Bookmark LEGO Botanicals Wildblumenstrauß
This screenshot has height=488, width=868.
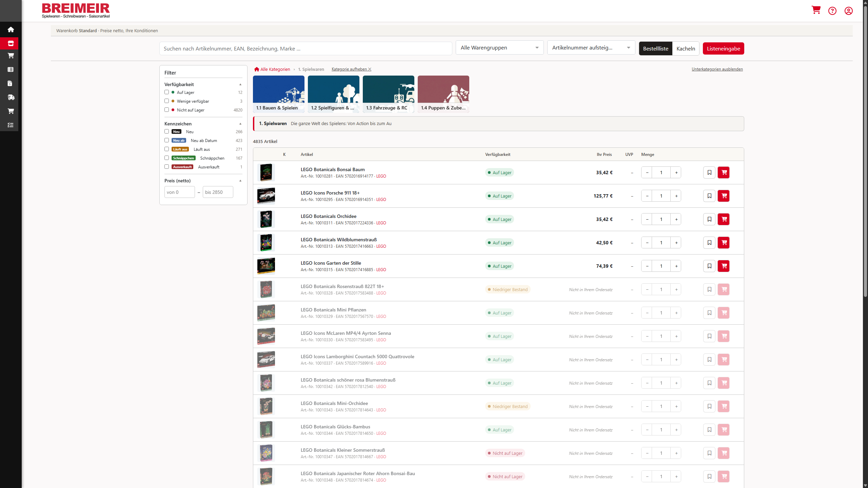coord(709,243)
